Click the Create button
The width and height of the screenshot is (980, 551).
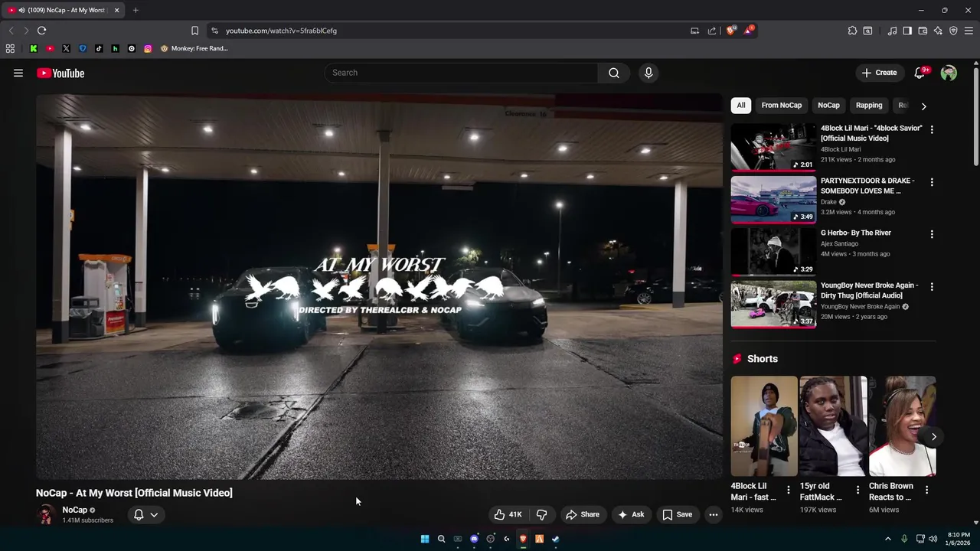pos(879,73)
